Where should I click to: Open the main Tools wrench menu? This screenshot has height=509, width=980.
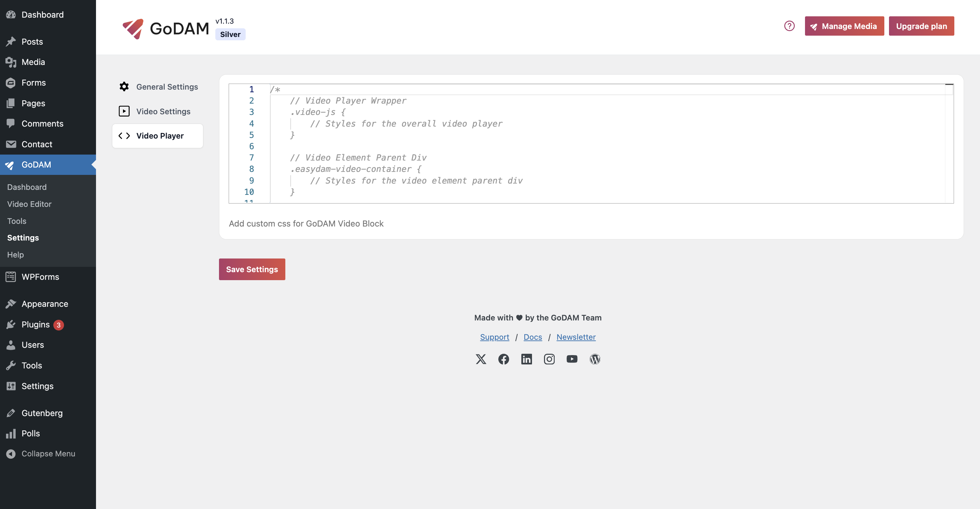[48, 365]
